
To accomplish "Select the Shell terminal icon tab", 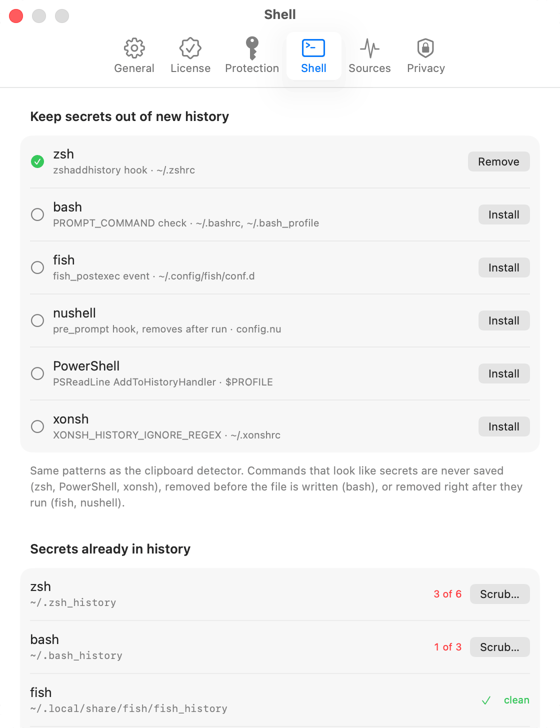I will tap(313, 56).
